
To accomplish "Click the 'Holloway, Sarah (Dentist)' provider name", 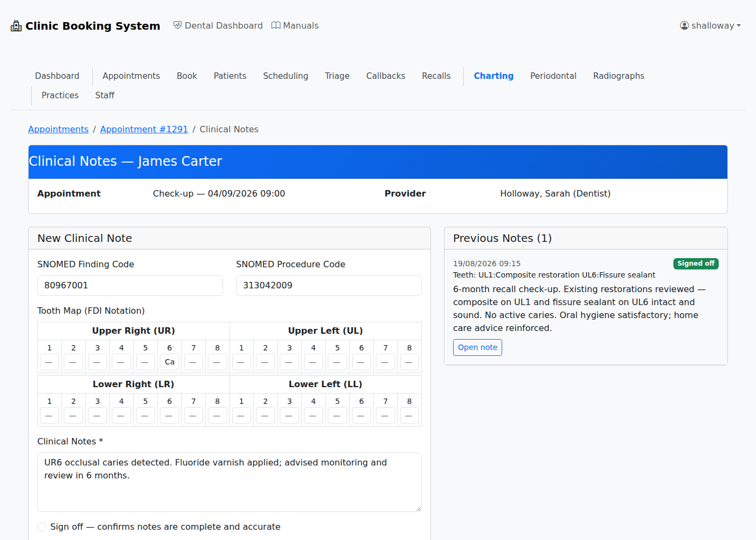I will point(555,194).
